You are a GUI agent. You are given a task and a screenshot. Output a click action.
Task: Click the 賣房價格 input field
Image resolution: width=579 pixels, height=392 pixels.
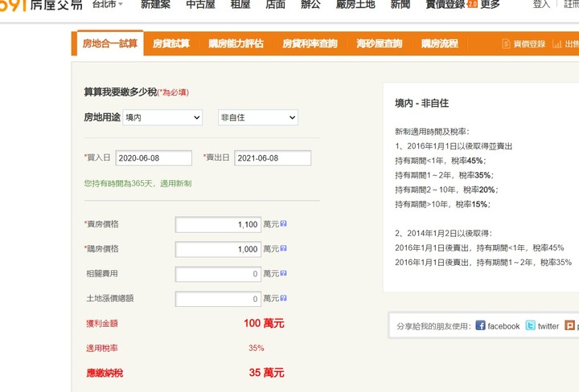click(218, 225)
